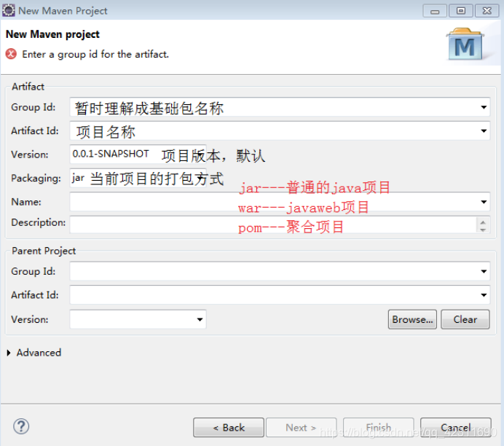Click the 'Enter a group id for the artifact.' message
The image size is (504, 446).
[x=95, y=55]
